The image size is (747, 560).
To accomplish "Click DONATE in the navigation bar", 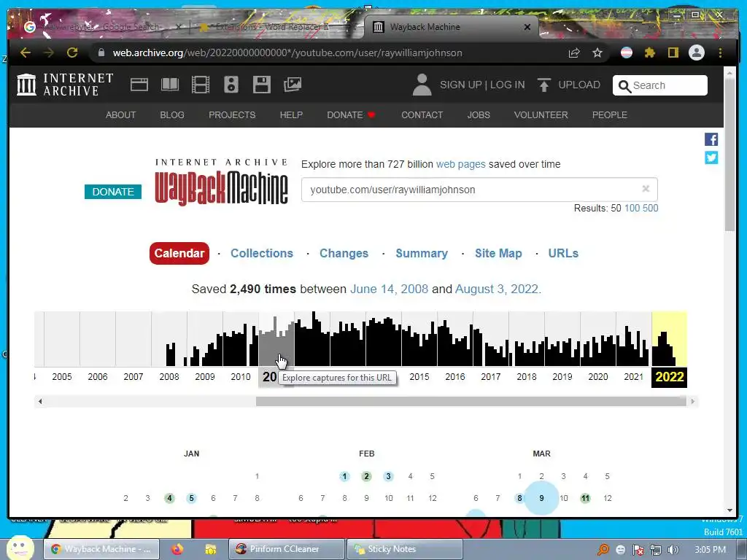I will (x=351, y=114).
